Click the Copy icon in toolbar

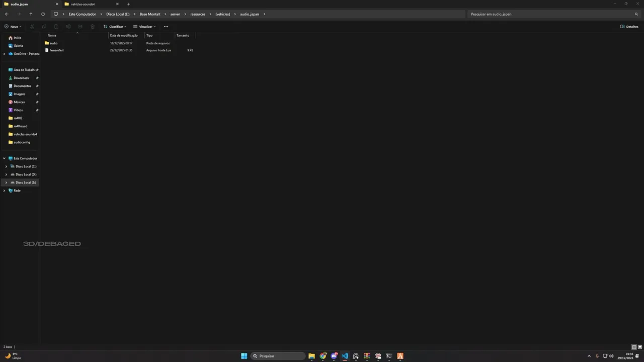tap(44, 27)
